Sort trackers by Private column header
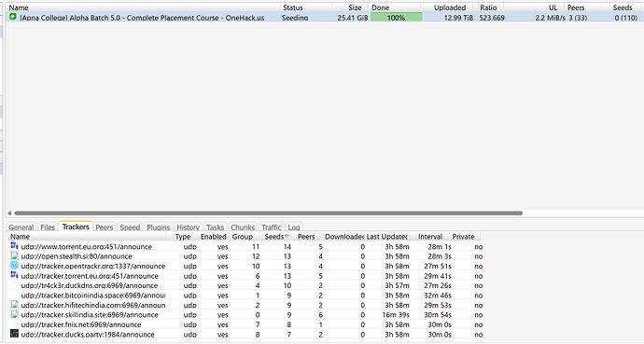This screenshot has width=644, height=344. coord(463,237)
